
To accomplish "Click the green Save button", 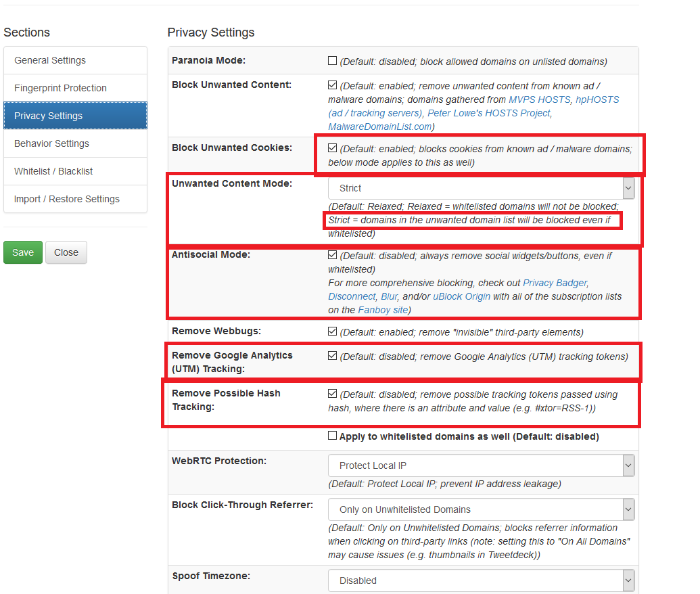I will tap(23, 252).
